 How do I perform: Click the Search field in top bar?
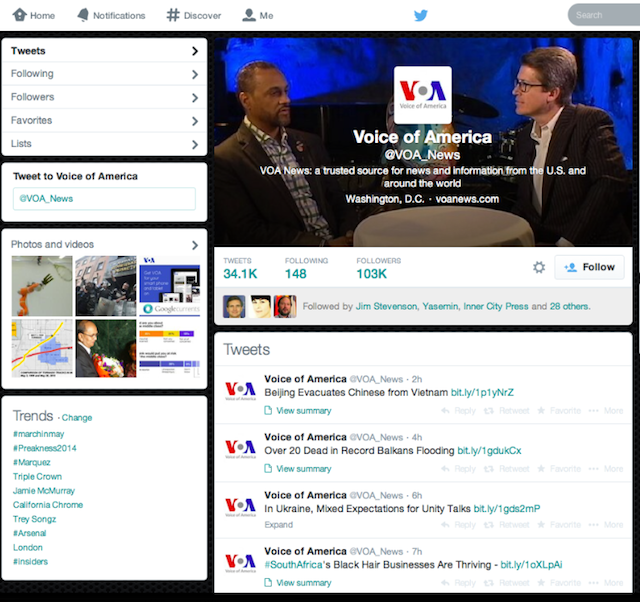pos(604,15)
